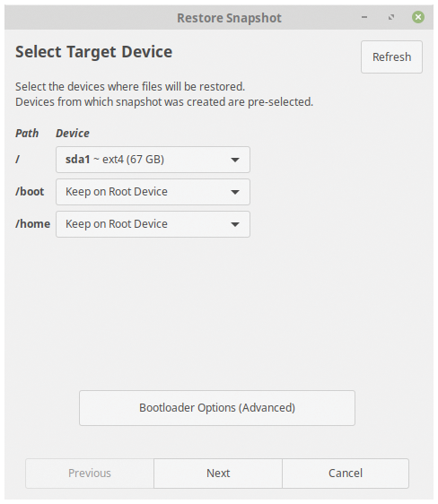The width and height of the screenshot is (438, 504).
Task: Click the Refresh button
Action: click(391, 56)
